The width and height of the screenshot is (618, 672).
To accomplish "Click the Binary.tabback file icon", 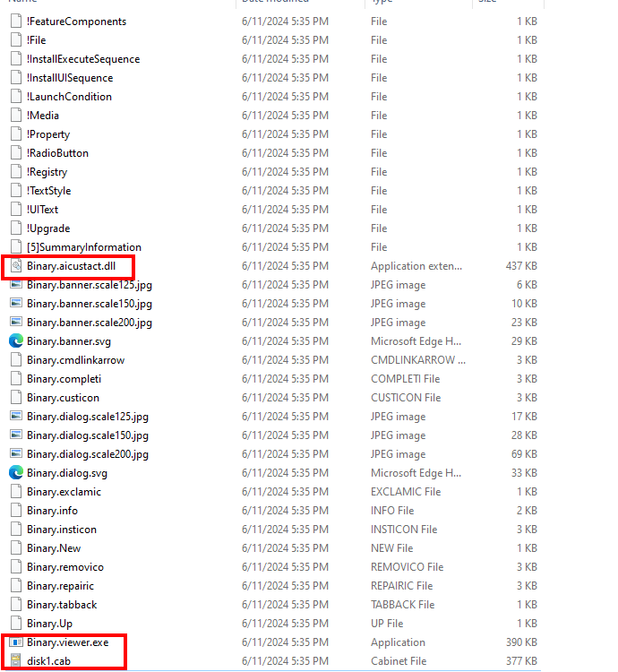I will [16, 605].
